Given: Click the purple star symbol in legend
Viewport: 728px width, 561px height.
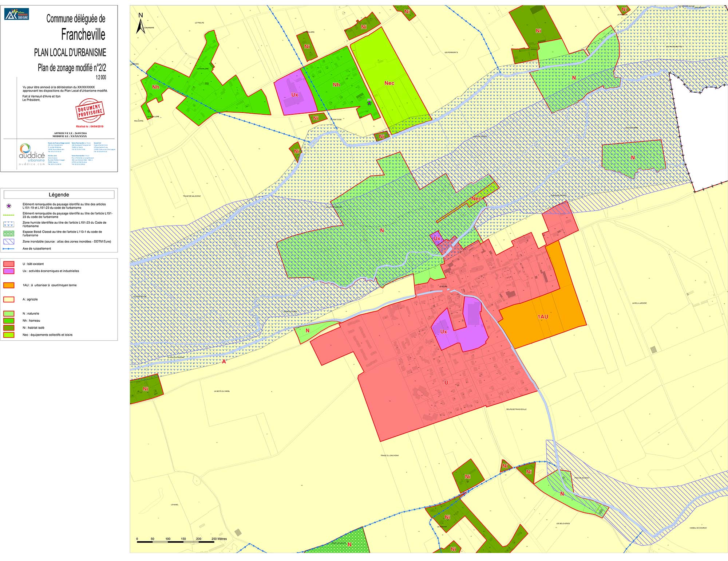Looking at the screenshot, I should (x=9, y=206).
